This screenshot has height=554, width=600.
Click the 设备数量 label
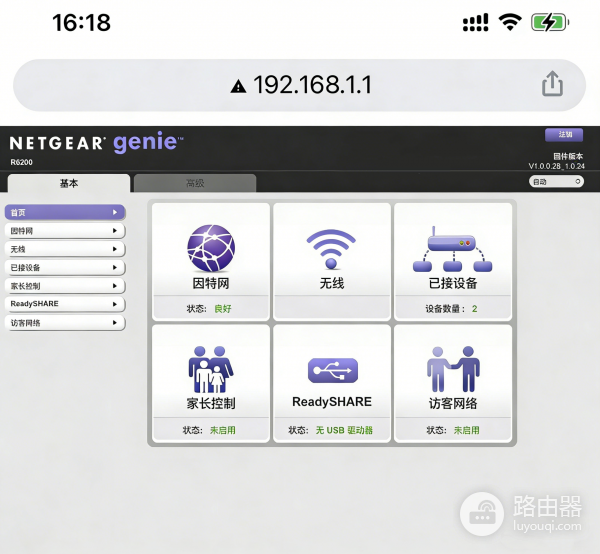pyautogui.click(x=445, y=309)
